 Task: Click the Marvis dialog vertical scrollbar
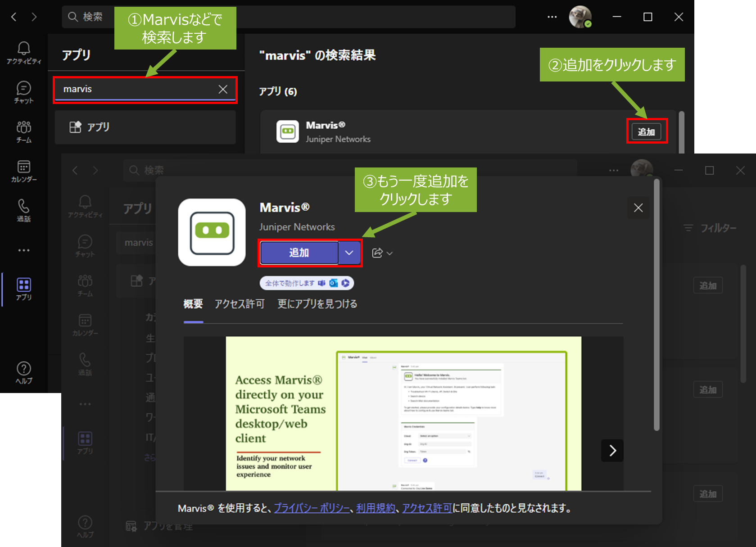657,306
